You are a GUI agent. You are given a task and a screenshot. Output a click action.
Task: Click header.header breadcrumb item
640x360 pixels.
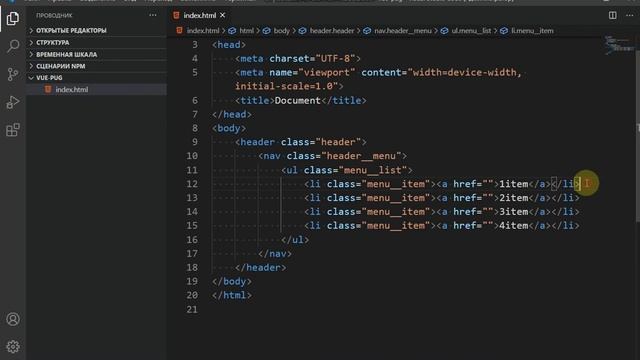(x=332, y=31)
